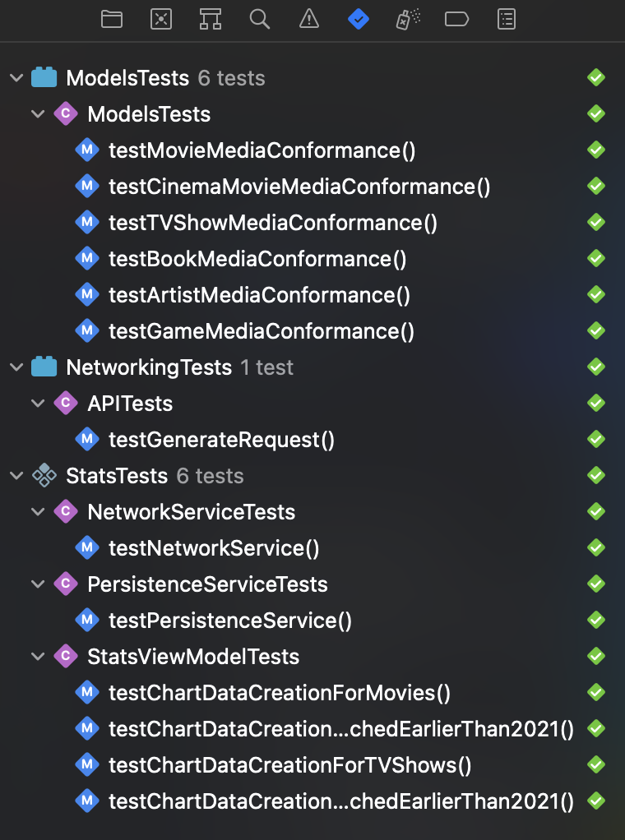The image size is (625, 840).
Task: Switch to the Issue navigator warning icon
Action: (x=309, y=19)
